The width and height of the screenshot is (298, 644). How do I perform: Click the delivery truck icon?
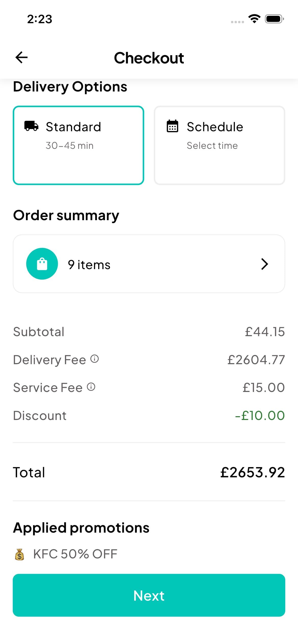(x=31, y=126)
